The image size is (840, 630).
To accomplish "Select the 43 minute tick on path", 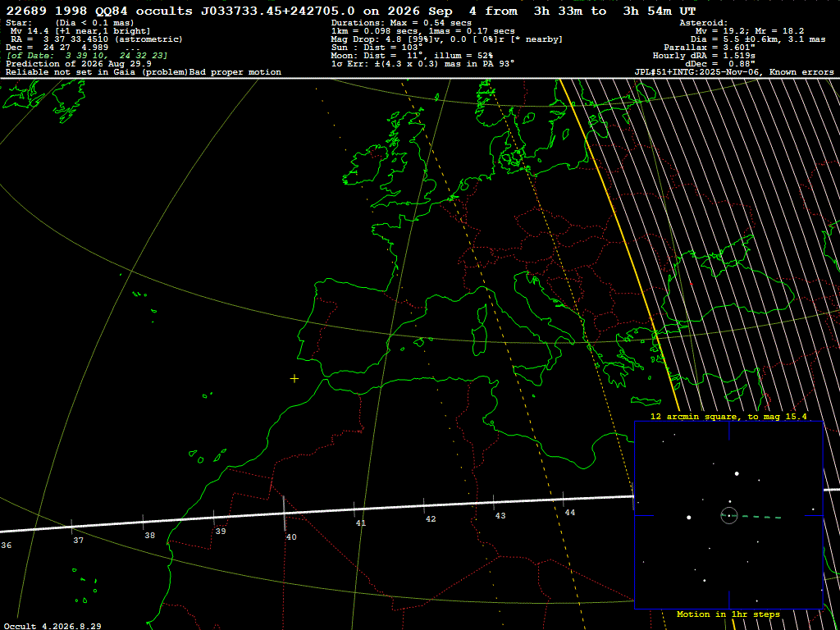I will [493, 502].
